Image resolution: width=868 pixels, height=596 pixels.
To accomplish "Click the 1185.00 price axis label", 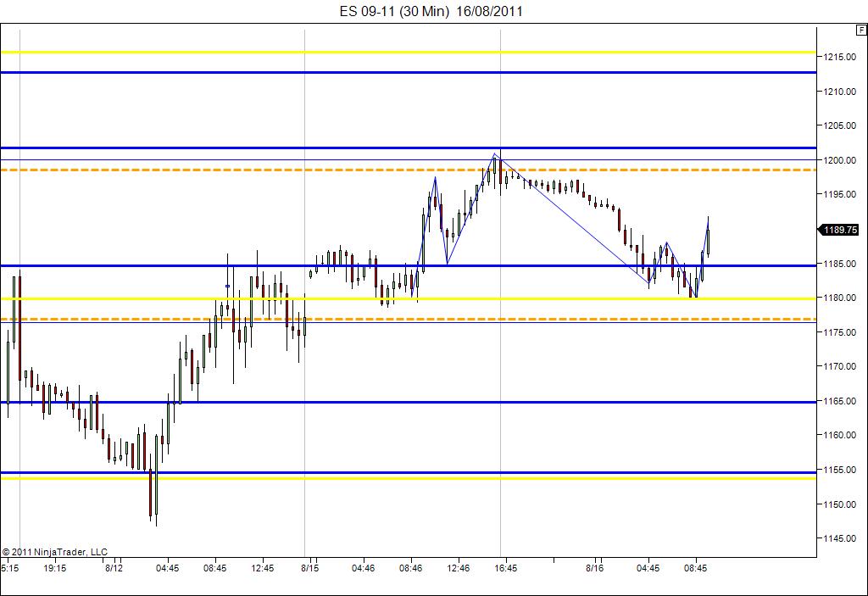I will point(839,264).
